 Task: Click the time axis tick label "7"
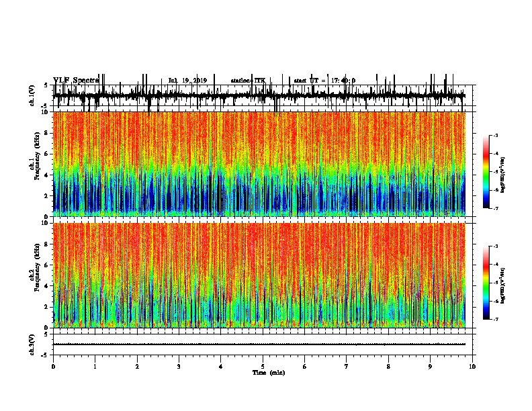(x=347, y=367)
